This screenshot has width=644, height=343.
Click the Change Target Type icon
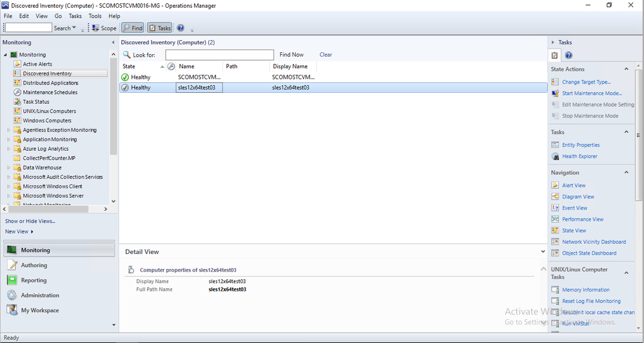[555, 82]
